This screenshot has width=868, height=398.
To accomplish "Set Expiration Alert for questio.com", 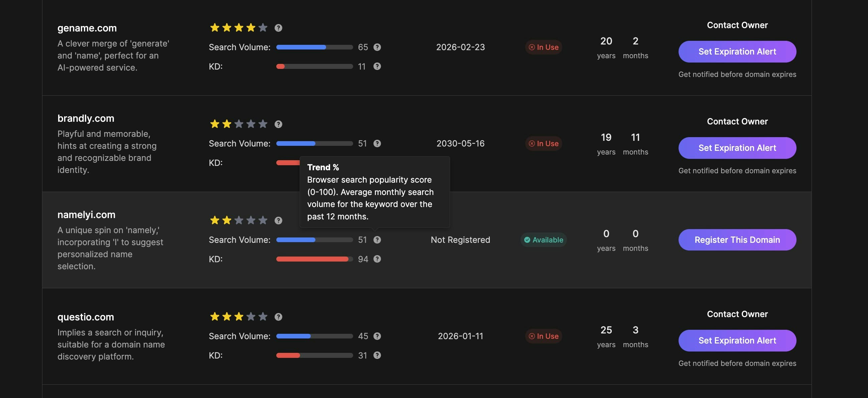I will (737, 340).
